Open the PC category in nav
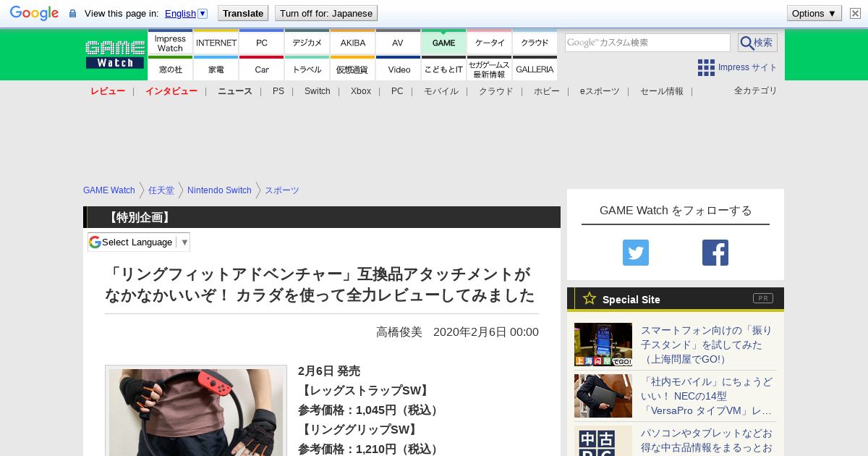Screen dimensions: 868x456 [x=397, y=91]
